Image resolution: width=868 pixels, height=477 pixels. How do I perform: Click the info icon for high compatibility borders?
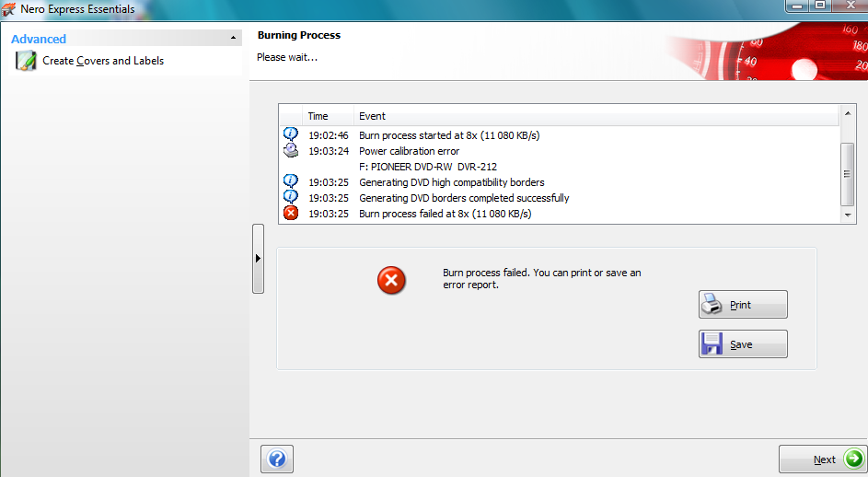click(291, 181)
